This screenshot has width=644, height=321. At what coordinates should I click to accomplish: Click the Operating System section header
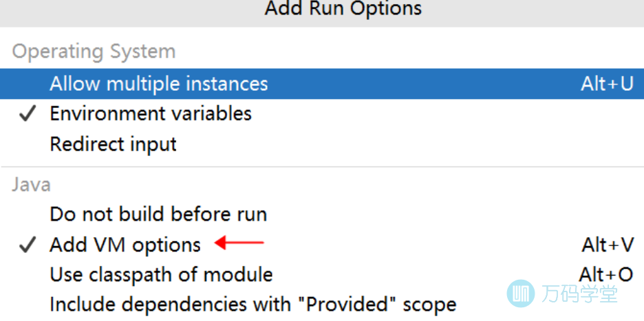tap(94, 52)
